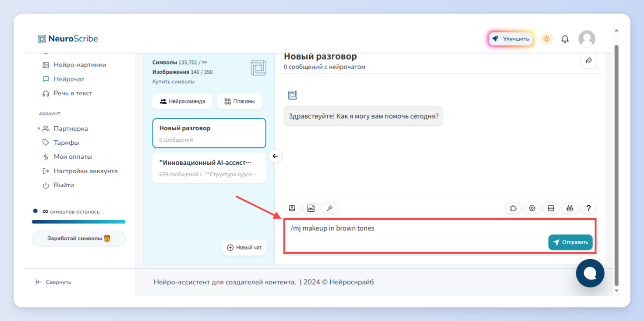Open the support chat bubble widget
Viewport: 644px width, 321px height.
pyautogui.click(x=590, y=273)
